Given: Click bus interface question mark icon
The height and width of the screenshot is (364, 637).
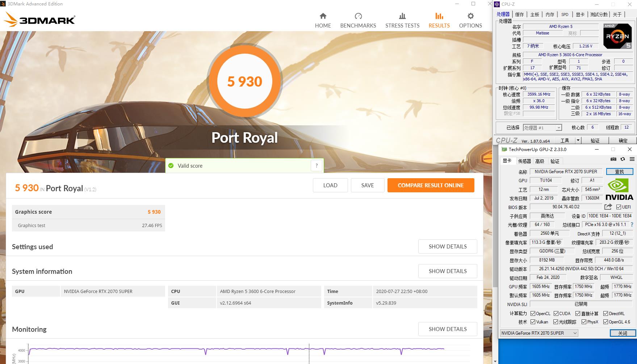Looking at the screenshot, I should click(632, 225).
